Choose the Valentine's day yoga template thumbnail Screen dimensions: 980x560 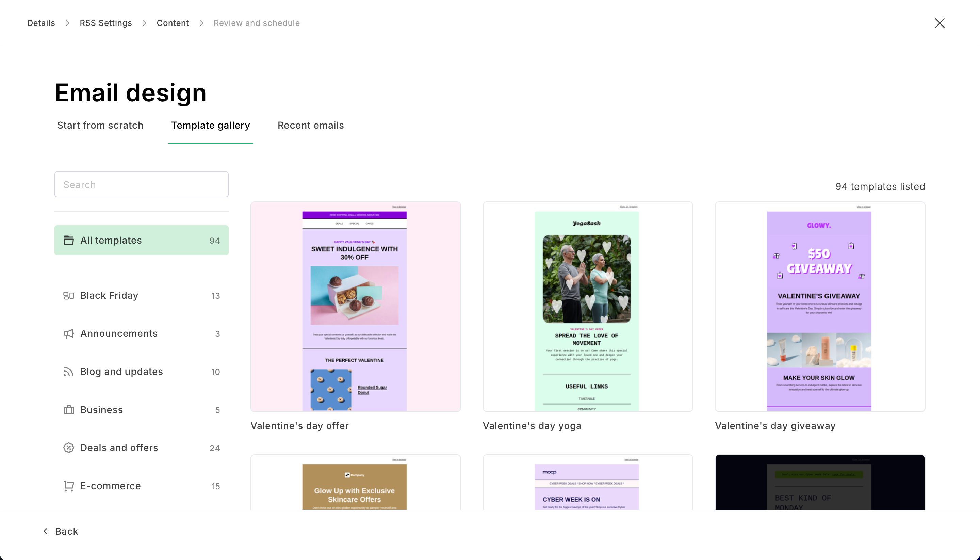pyautogui.click(x=588, y=307)
